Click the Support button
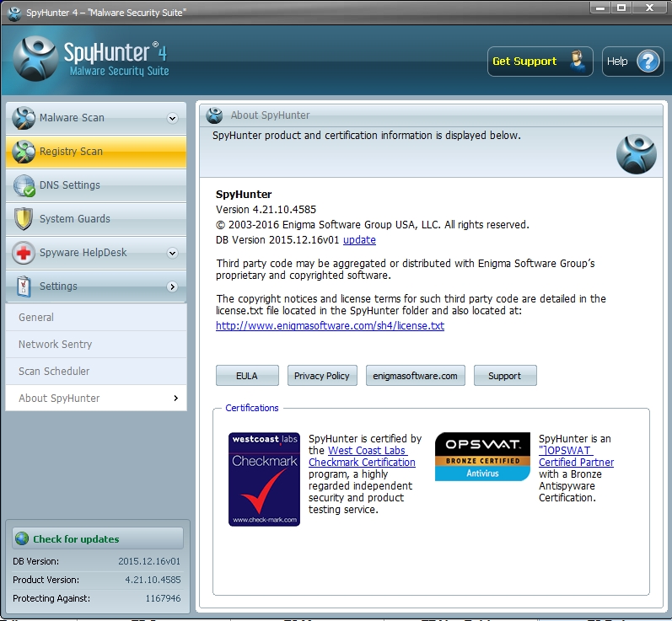Viewport: 672px width, 621px height. pos(505,376)
